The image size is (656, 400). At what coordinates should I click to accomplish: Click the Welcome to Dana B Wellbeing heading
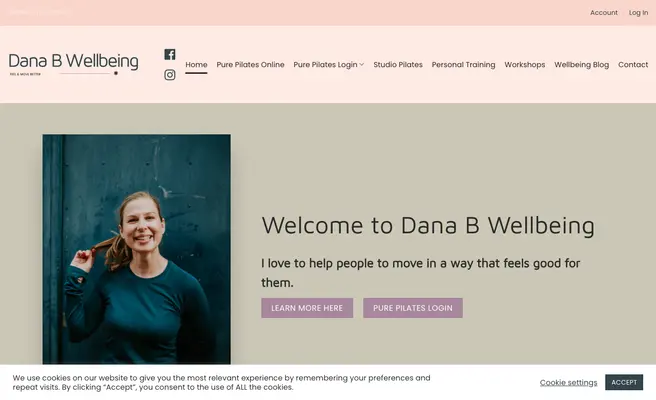[428, 226]
